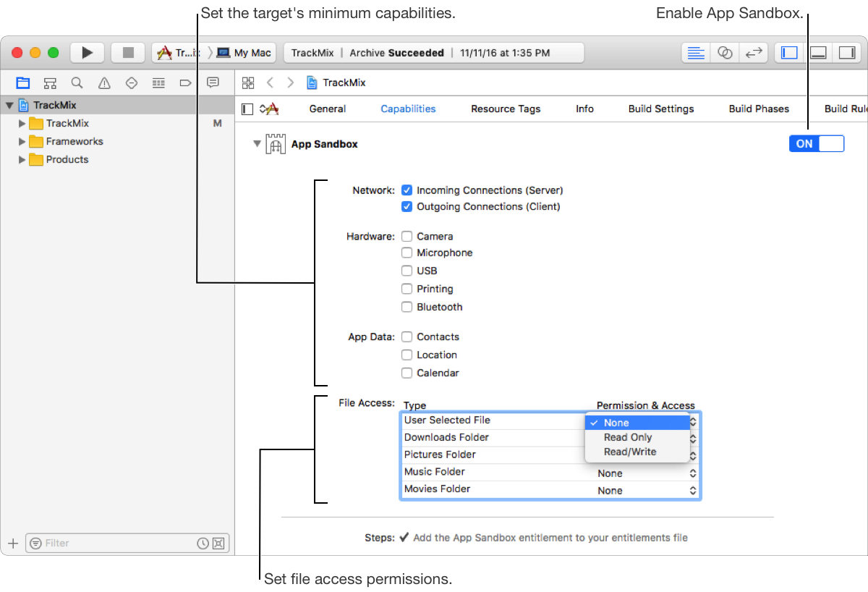Image resolution: width=868 pixels, height=592 pixels.
Task: Open the symbol navigator
Action: [50, 83]
